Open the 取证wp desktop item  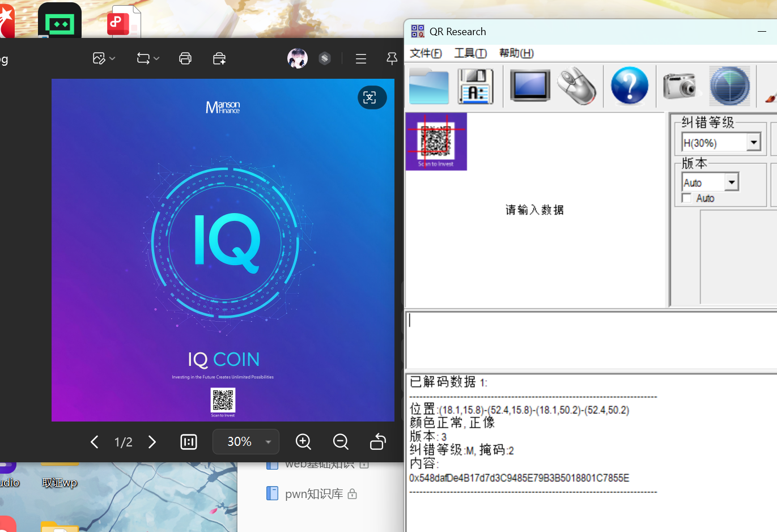[x=60, y=483]
